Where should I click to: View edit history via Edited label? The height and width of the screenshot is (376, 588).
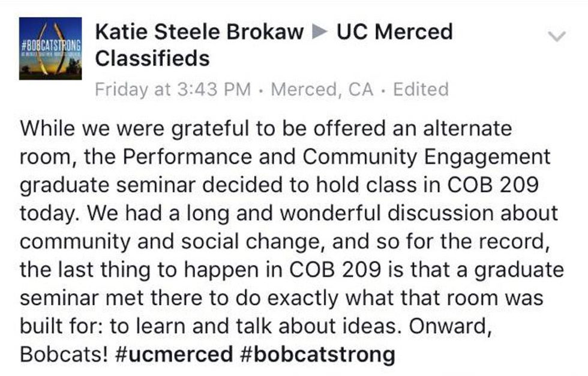[x=421, y=89]
